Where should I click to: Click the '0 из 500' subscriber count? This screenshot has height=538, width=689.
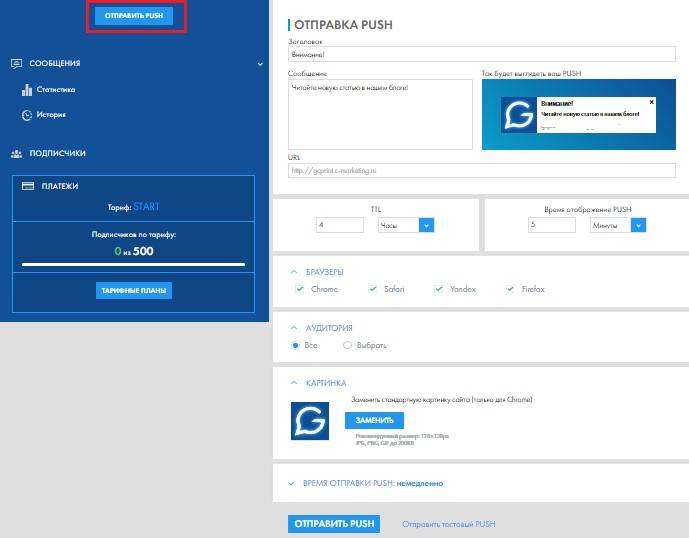134,251
